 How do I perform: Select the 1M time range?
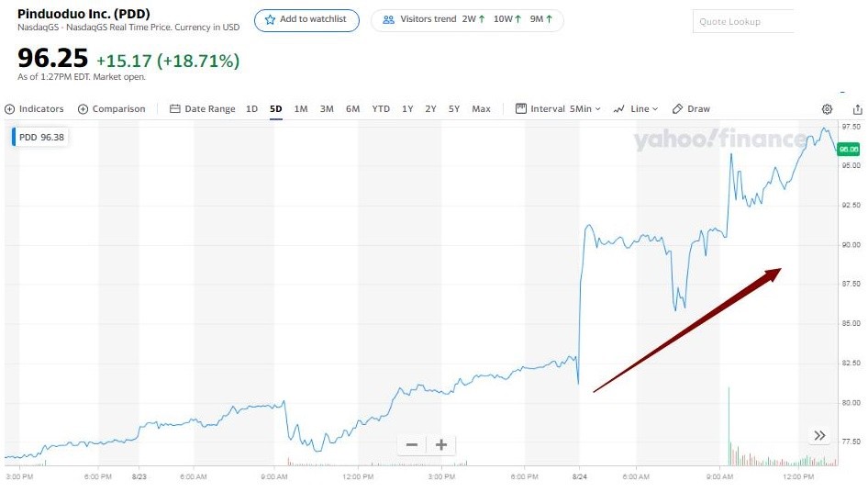pyautogui.click(x=301, y=109)
